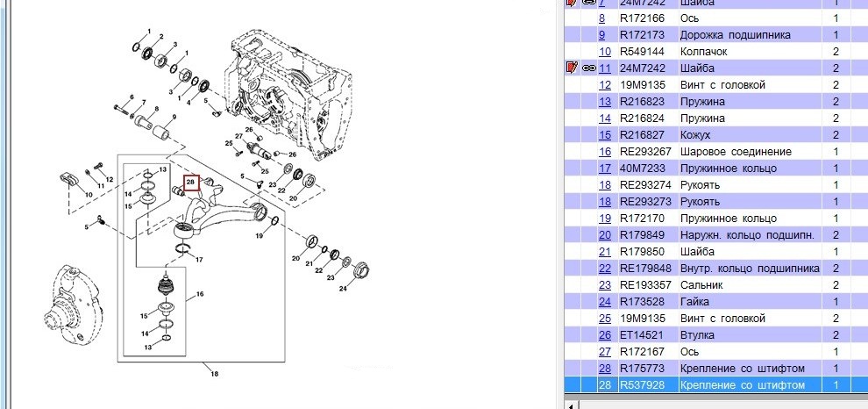868x409 pixels.
Task: Click the red note icon in row 11
Action: [573, 68]
